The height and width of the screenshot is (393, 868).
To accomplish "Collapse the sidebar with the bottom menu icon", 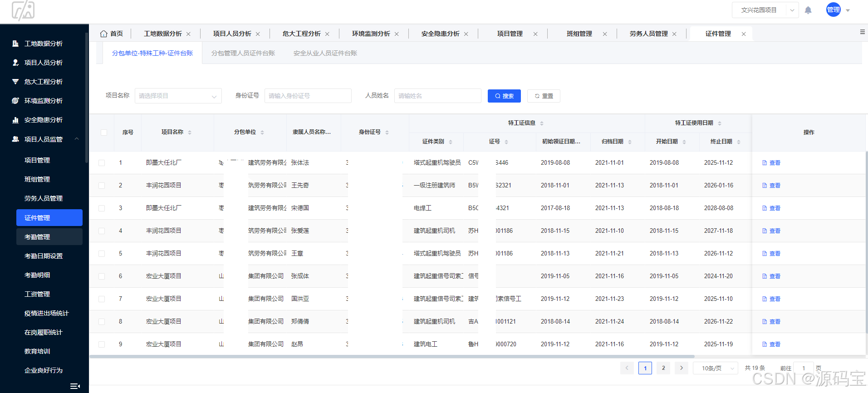I will [x=75, y=386].
